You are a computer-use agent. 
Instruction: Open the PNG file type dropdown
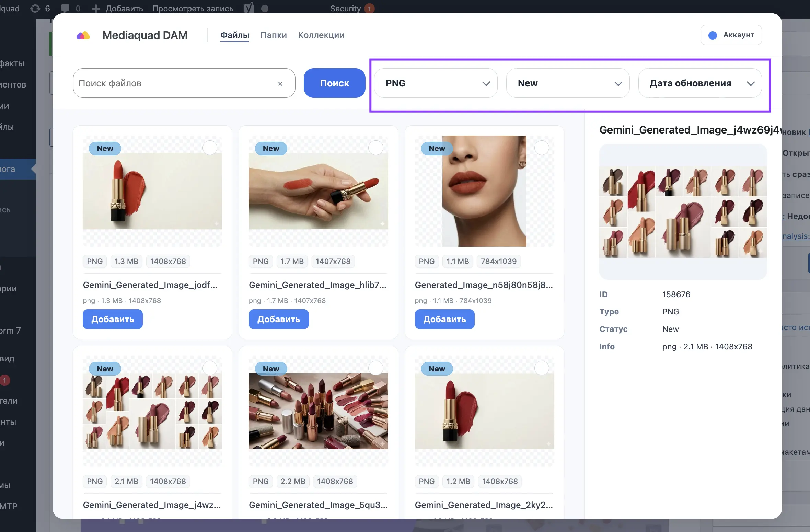436,83
